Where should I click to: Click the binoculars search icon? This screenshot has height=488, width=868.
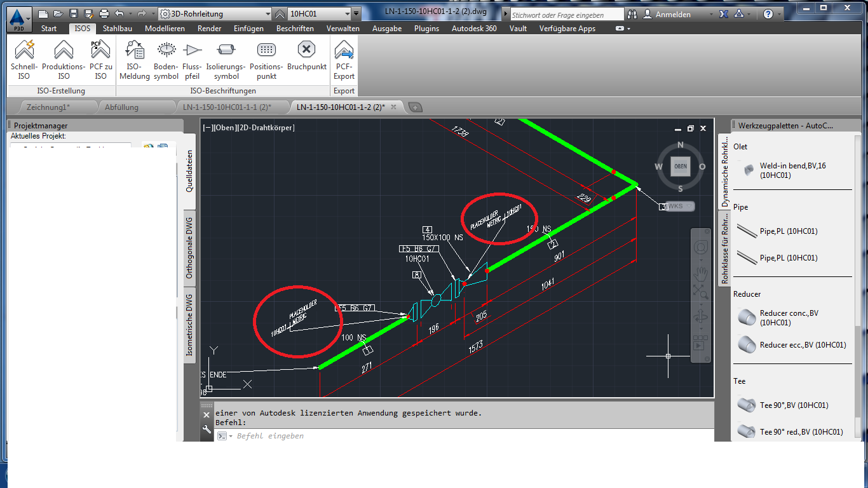coord(632,14)
